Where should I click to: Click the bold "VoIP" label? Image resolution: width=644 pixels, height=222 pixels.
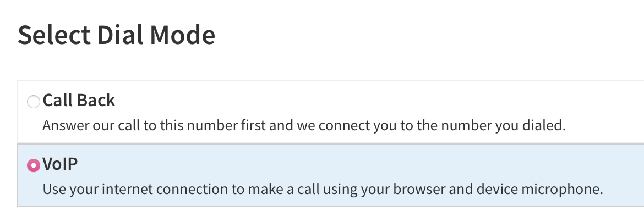click(62, 164)
